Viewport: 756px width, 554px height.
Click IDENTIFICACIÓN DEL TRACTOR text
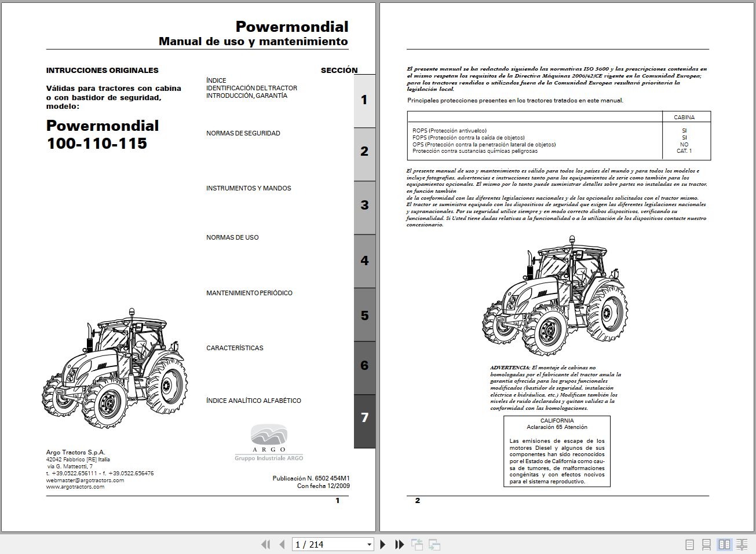tap(251, 88)
